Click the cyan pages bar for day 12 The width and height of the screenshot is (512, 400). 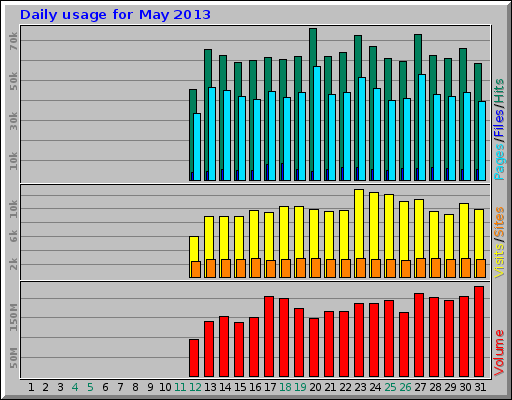click(x=197, y=147)
